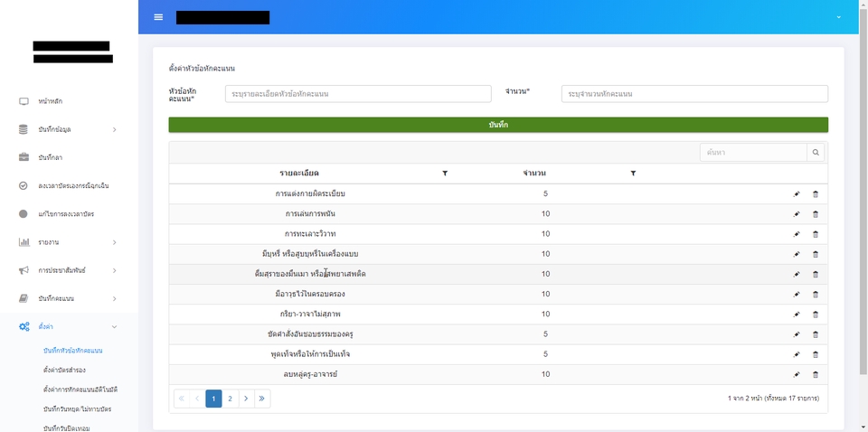Delete the กริยา-วาจาไม่สุภาพ row with trash icon
Viewport: 868px width, 432px height.
(816, 315)
